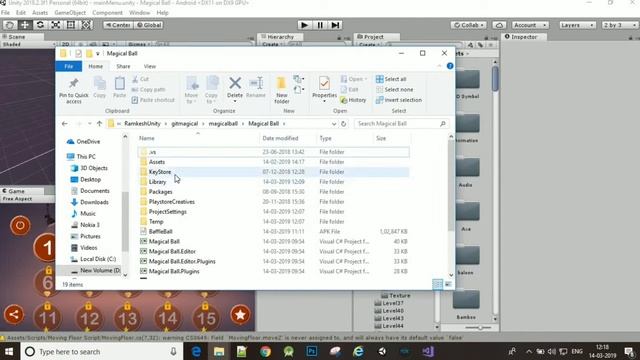Click Select all in ribbon
The width and height of the screenshot is (640, 360).
click(x=391, y=79)
